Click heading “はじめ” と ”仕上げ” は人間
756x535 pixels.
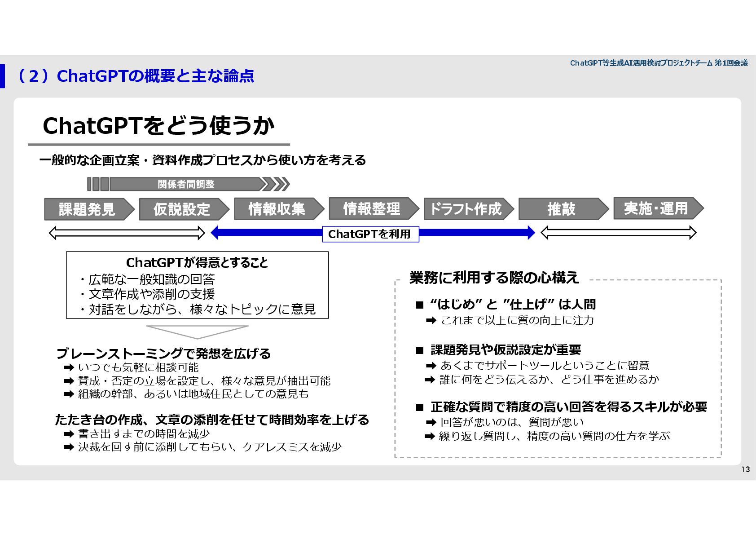pyautogui.click(x=512, y=305)
